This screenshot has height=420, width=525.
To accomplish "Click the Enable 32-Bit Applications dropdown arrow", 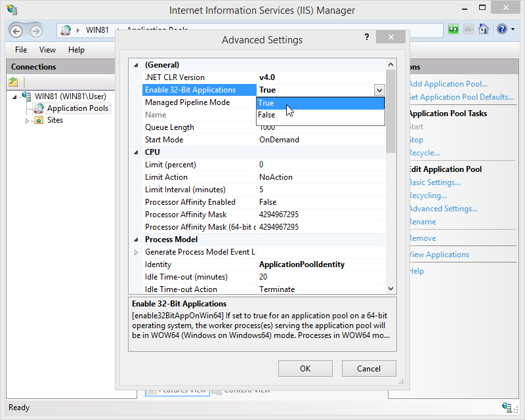I will click(379, 90).
